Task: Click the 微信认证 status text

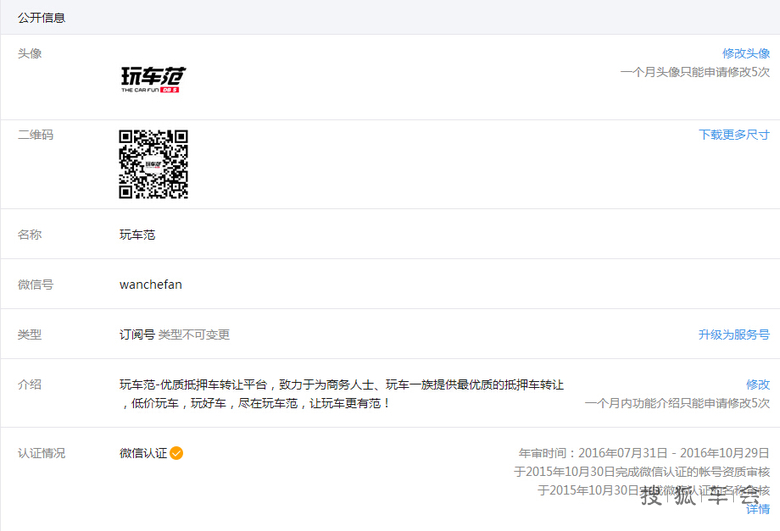Action: [x=143, y=453]
